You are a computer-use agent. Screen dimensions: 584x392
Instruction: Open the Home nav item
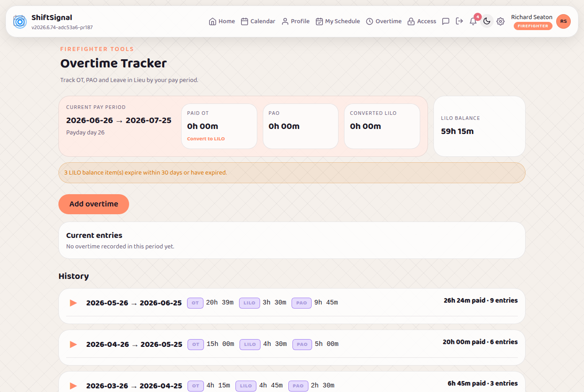(x=222, y=21)
